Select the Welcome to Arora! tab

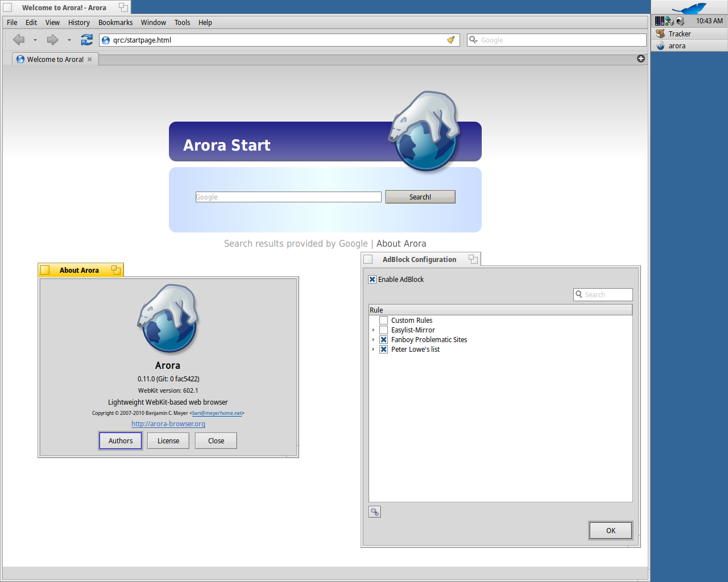point(55,59)
